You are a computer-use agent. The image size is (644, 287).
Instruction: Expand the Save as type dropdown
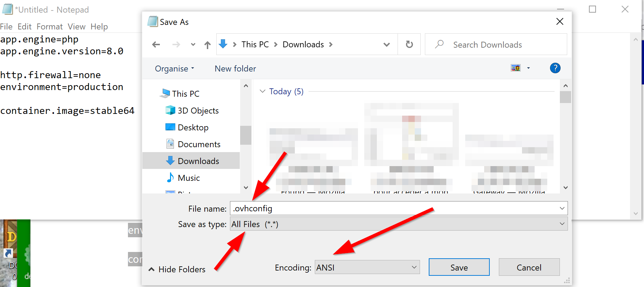click(398, 224)
